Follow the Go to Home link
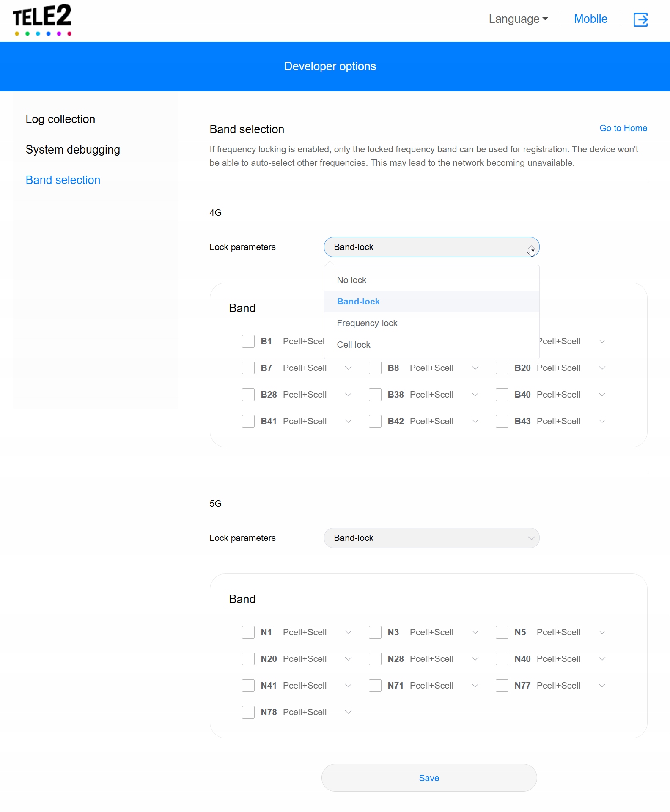 pyautogui.click(x=623, y=128)
